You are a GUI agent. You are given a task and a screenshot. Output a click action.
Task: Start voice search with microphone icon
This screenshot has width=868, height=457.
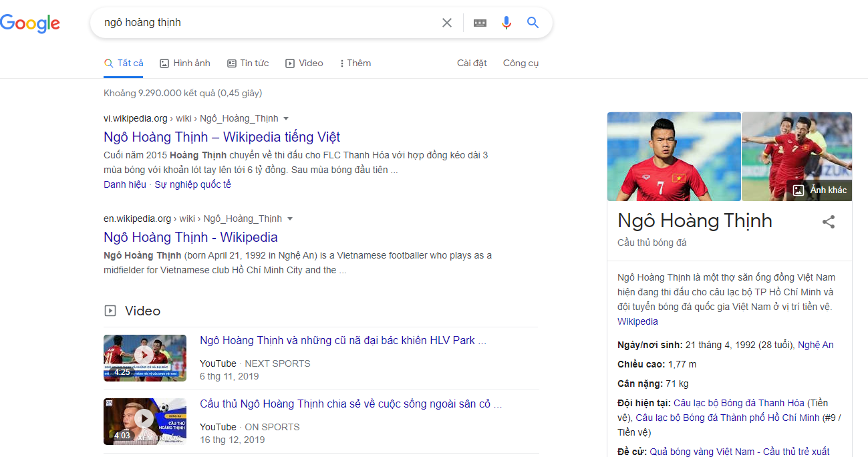point(507,23)
